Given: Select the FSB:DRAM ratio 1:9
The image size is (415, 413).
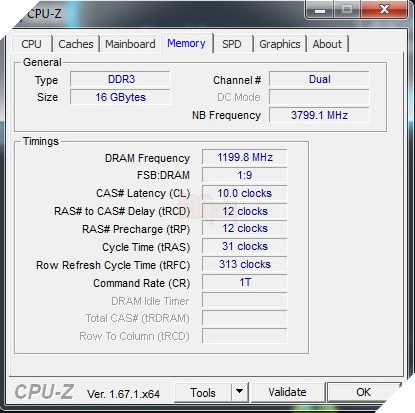Looking at the screenshot, I should tap(244, 175).
